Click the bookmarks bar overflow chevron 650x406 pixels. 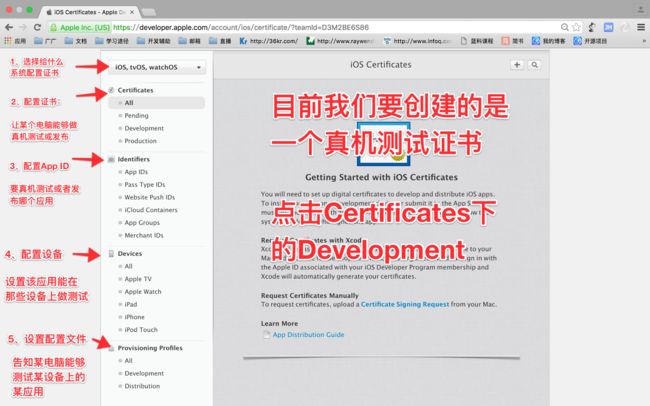pyautogui.click(x=644, y=41)
